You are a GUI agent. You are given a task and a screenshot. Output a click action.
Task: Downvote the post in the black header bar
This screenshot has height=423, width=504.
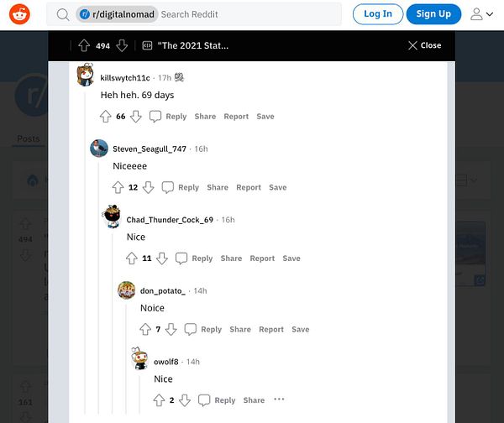pos(122,45)
